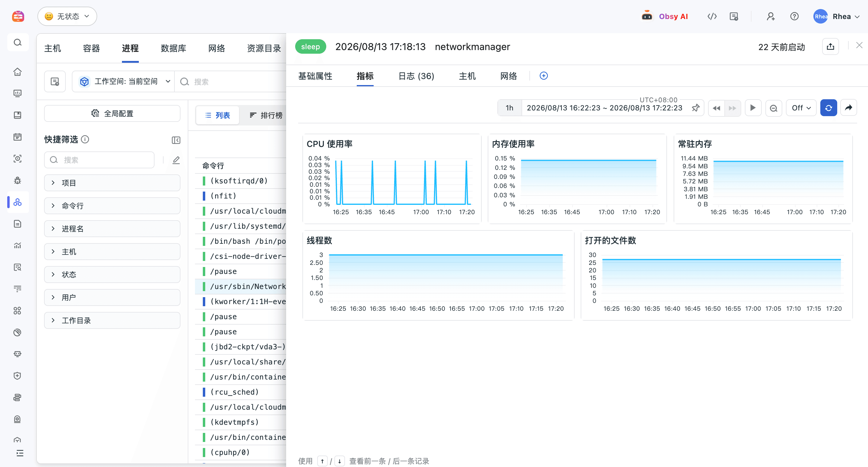The image size is (868, 467).
Task: Collapse the quick filter panel
Action: (x=176, y=140)
